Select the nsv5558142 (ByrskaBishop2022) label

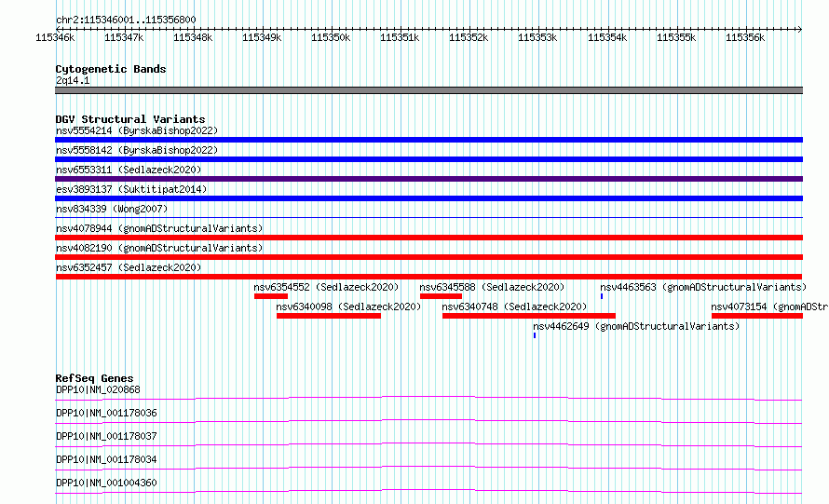tap(137, 150)
